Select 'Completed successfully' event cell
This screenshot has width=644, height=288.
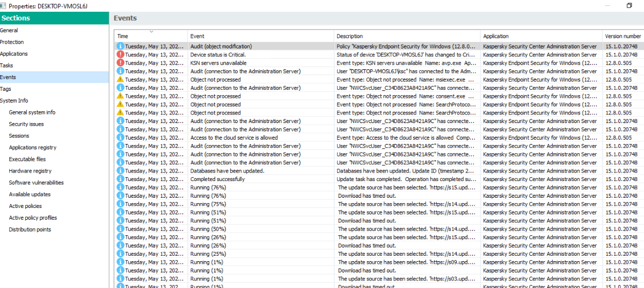(x=217, y=179)
